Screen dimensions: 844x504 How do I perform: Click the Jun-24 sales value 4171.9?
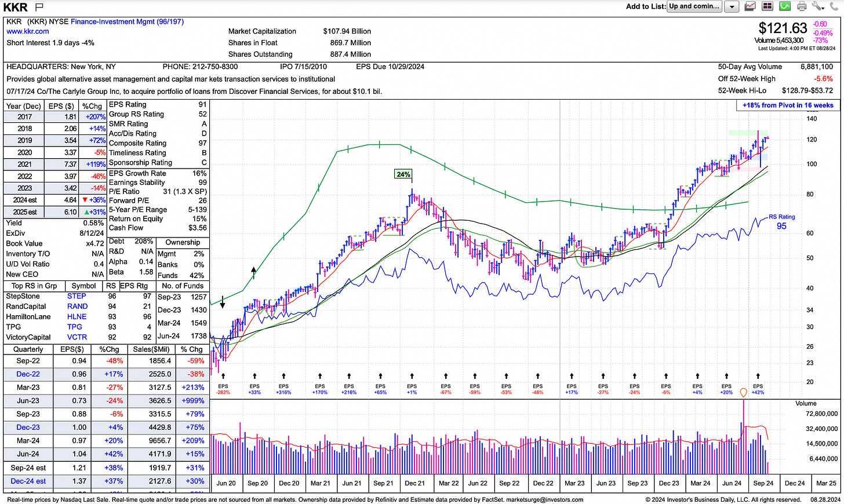pyautogui.click(x=159, y=454)
